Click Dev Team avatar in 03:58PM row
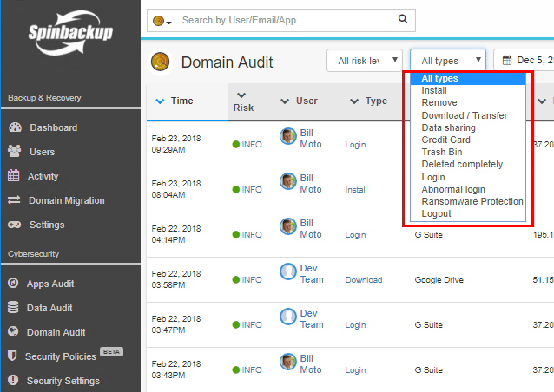Image resolution: width=554 pixels, height=392 pixels. click(288, 271)
